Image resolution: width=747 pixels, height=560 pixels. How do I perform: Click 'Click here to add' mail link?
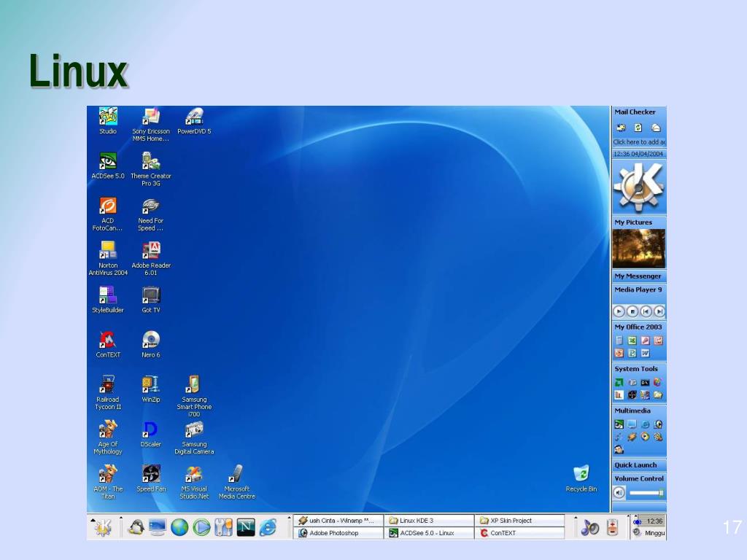[x=639, y=142]
